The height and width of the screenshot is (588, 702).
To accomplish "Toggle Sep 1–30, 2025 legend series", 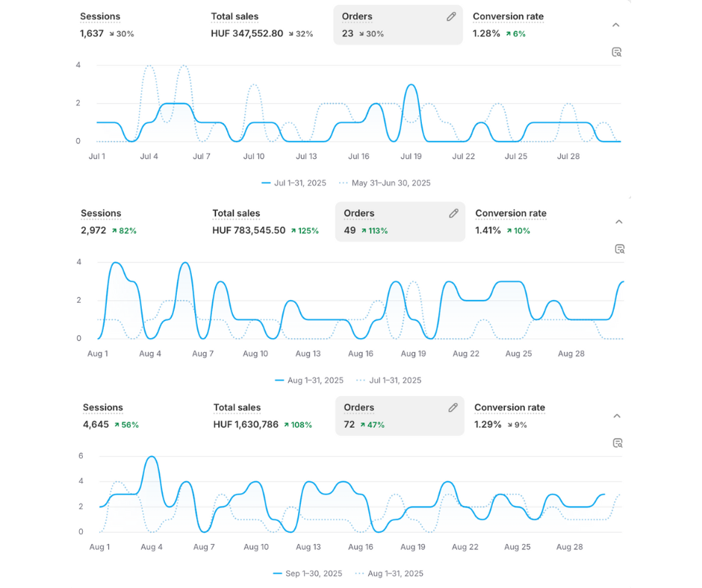I will 307,574.
